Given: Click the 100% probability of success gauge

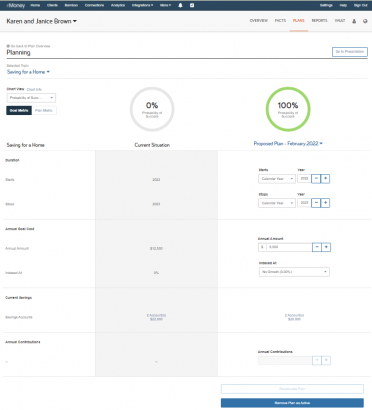Looking at the screenshot, I should point(288,109).
